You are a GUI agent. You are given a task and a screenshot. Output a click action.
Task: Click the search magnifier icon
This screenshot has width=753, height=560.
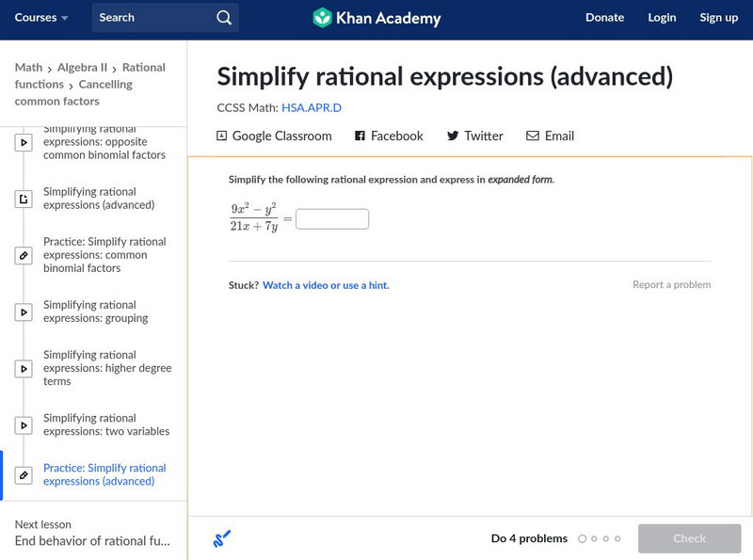point(223,18)
